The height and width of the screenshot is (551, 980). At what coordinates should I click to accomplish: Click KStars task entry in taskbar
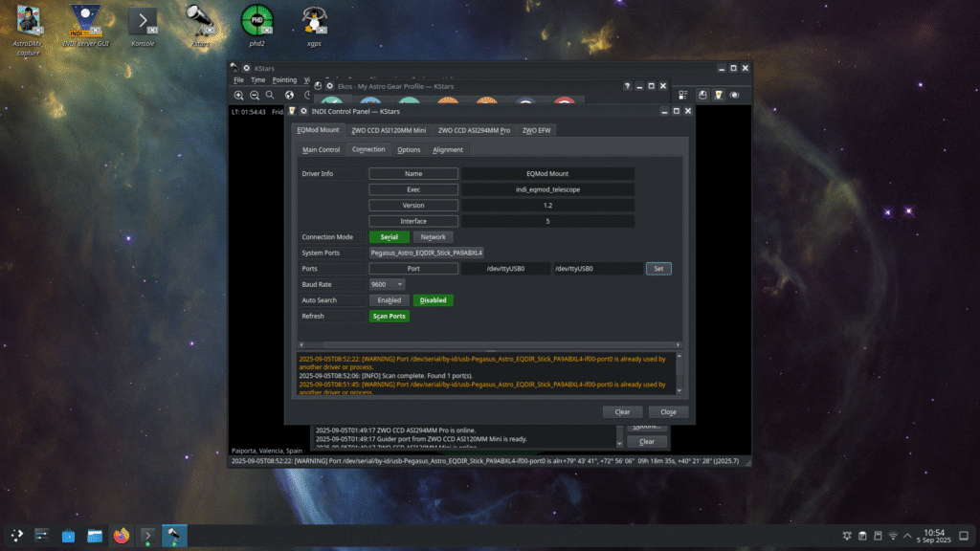tap(174, 536)
